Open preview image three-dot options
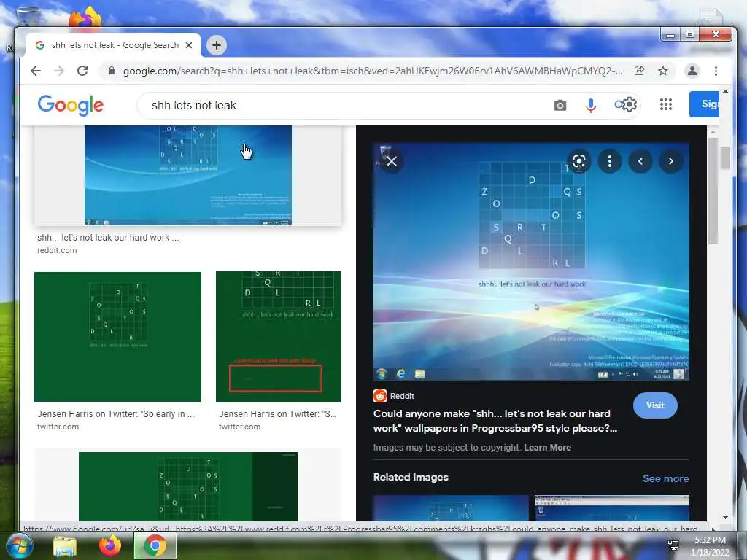 click(610, 161)
